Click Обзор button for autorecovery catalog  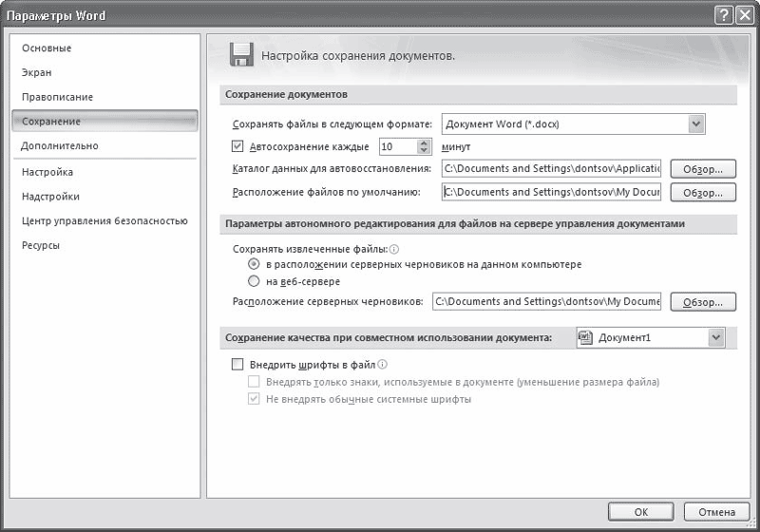tap(703, 169)
